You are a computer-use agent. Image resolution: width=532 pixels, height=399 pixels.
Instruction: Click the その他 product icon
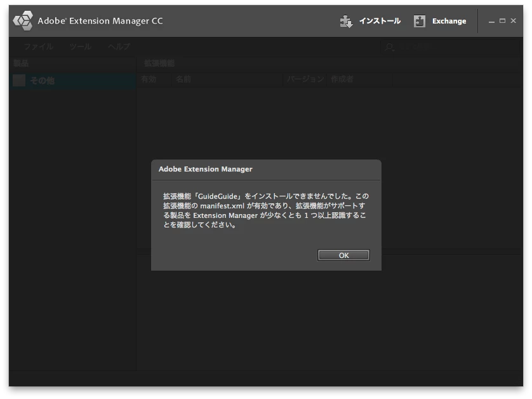click(x=19, y=81)
